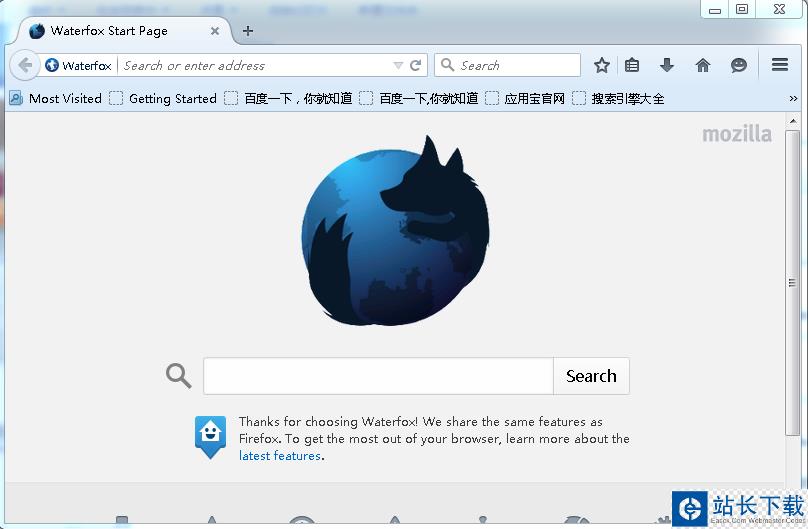Expand the address bar history dropdown
This screenshot has height=529, width=808.
tap(398, 66)
